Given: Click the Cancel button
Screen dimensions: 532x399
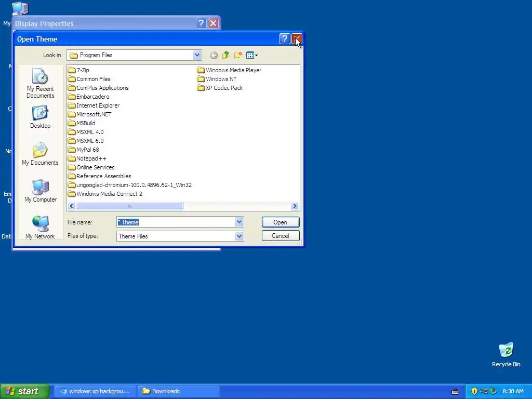Looking at the screenshot, I should pyautogui.click(x=281, y=236).
